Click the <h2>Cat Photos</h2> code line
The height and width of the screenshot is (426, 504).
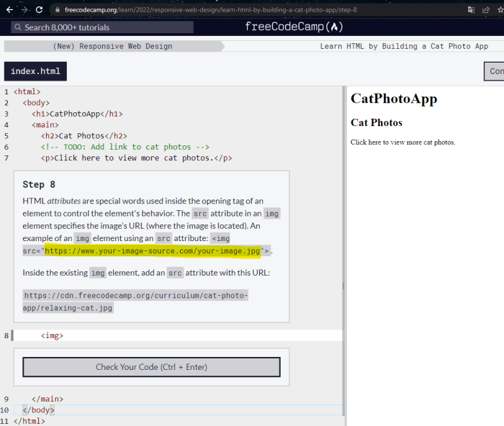(x=84, y=136)
